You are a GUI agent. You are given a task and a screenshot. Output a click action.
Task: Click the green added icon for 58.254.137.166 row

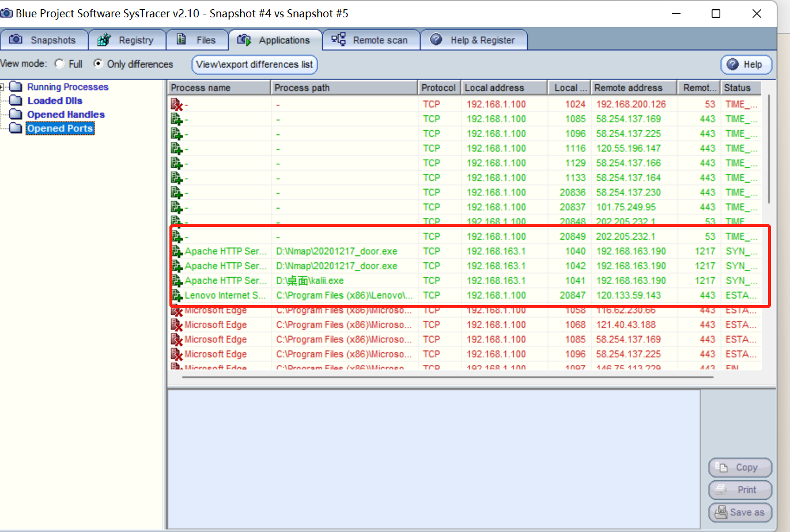(176, 163)
